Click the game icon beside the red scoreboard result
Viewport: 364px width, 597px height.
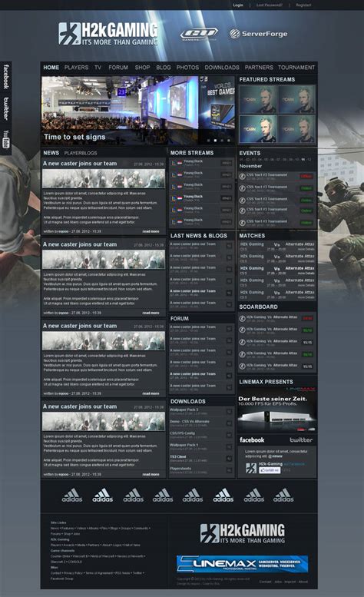tap(243, 318)
